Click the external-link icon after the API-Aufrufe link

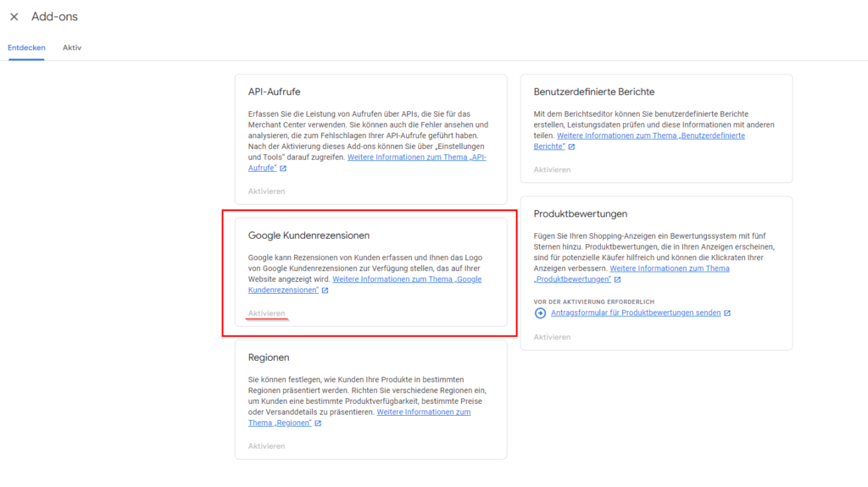click(x=283, y=169)
